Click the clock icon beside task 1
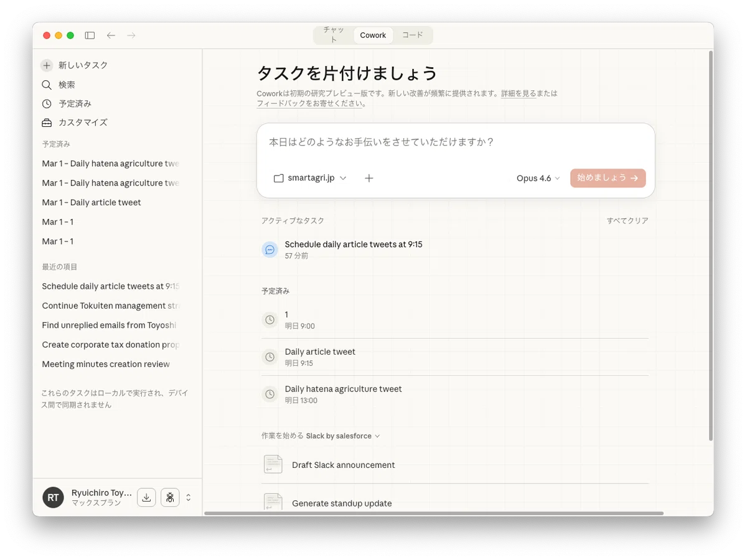This screenshot has width=747, height=560. [270, 320]
